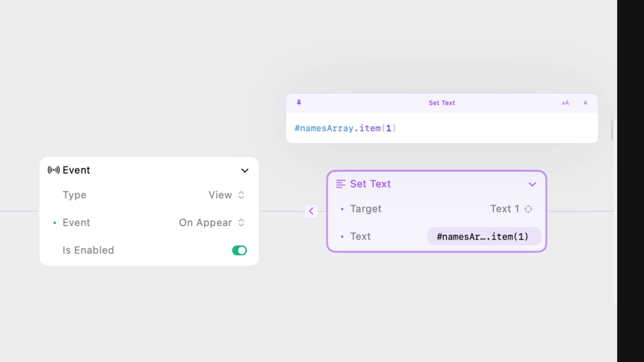Collapse the Event card with its chevron
The image size is (644, 362).
click(245, 170)
